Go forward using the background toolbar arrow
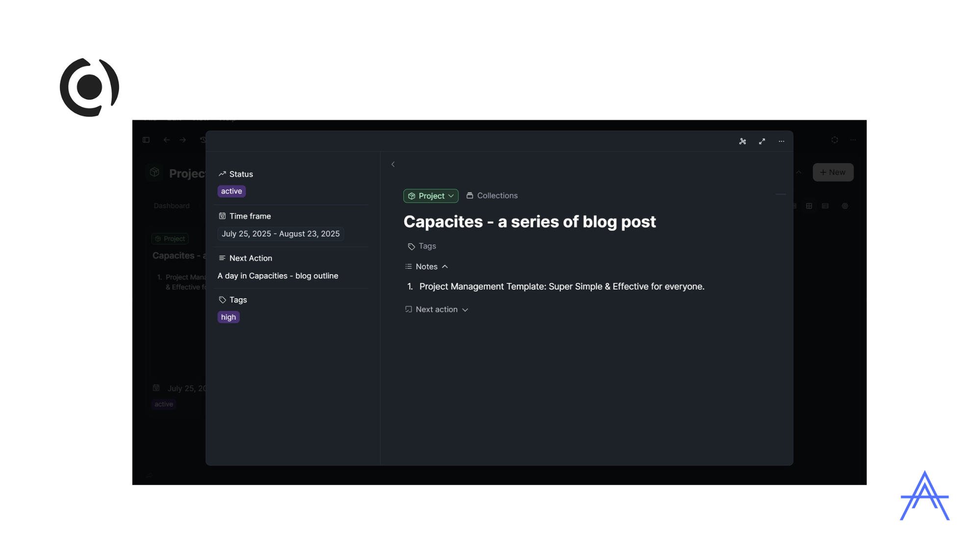The image size is (980, 551). 183,140
